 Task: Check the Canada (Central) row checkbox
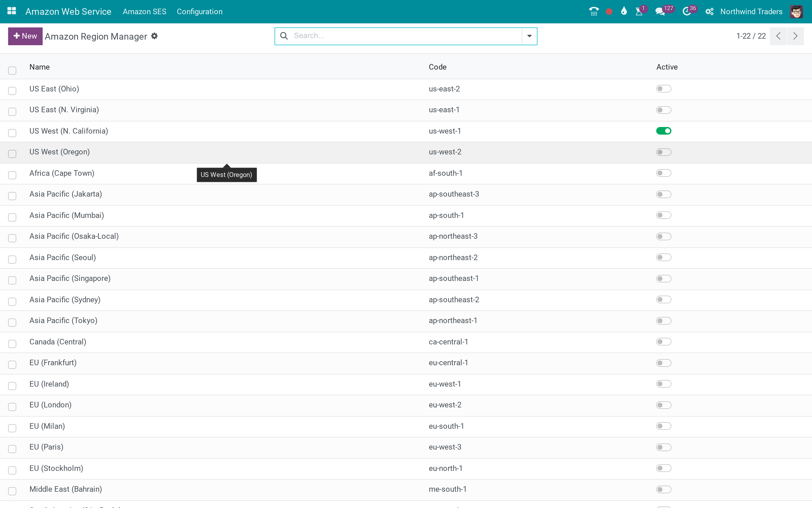(12, 344)
